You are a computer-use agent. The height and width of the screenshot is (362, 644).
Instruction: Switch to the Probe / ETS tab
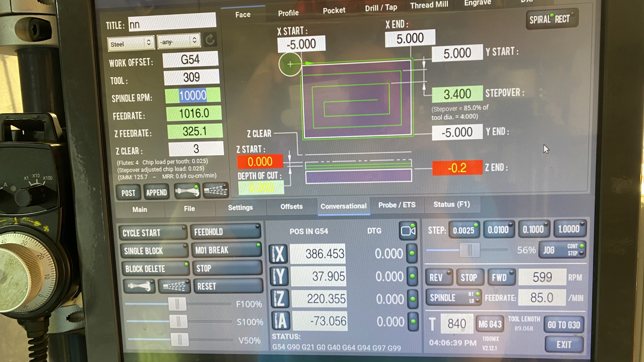[397, 205]
